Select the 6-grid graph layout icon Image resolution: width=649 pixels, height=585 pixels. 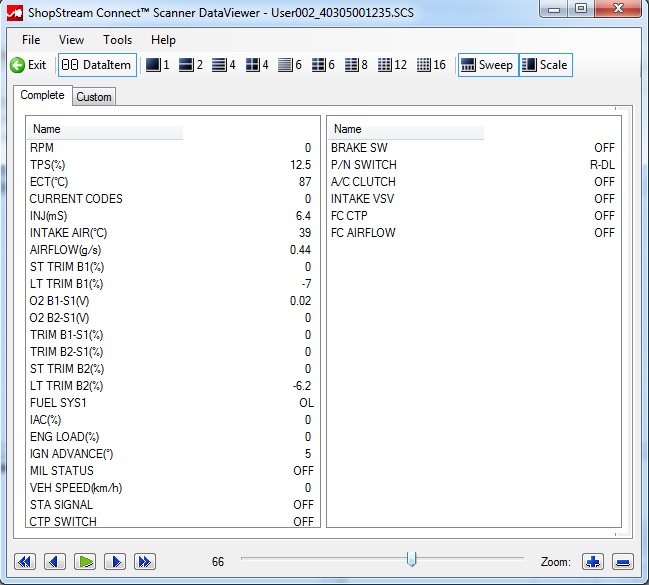click(x=323, y=65)
